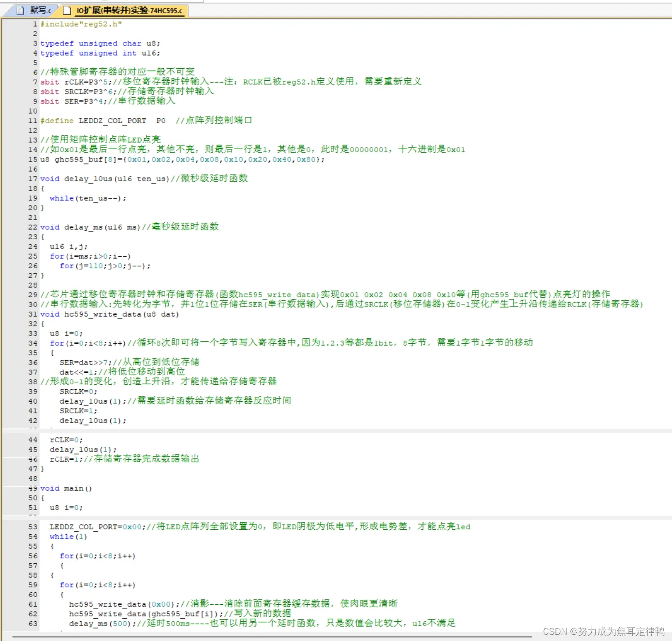Click the hc595_write_data(0x00); call
The width and height of the screenshot is (672, 641).
tap(124, 604)
